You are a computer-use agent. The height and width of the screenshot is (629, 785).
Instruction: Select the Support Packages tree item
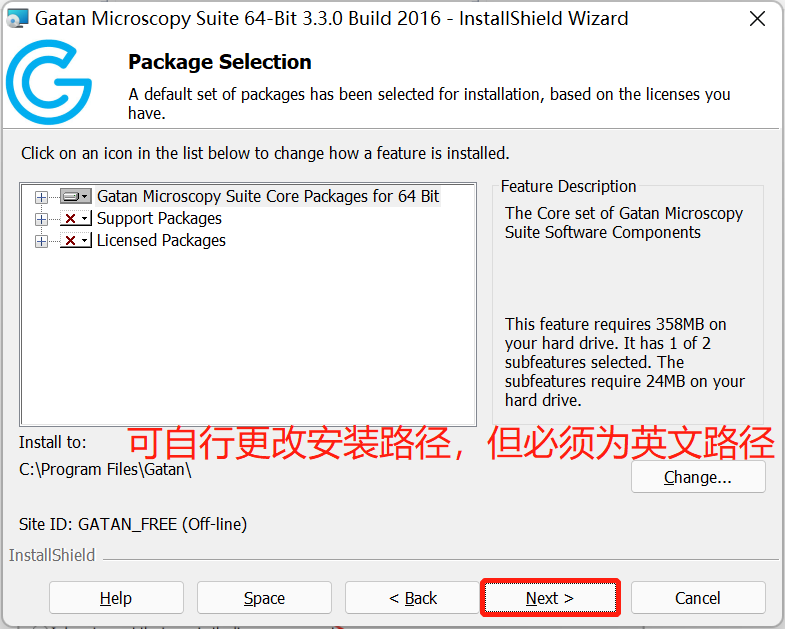point(159,218)
